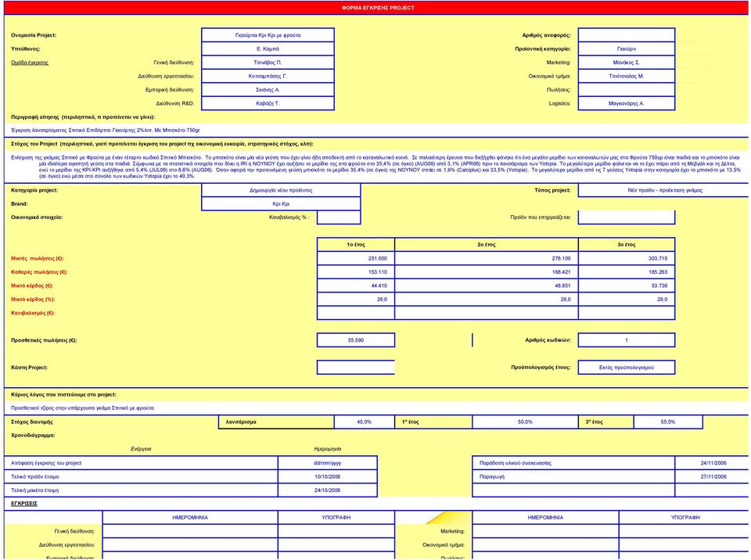Click the empty 'Προϊόν που επηρεάζεται' field
Image resolution: width=751 pixels, height=560 pixels.
coord(627,217)
